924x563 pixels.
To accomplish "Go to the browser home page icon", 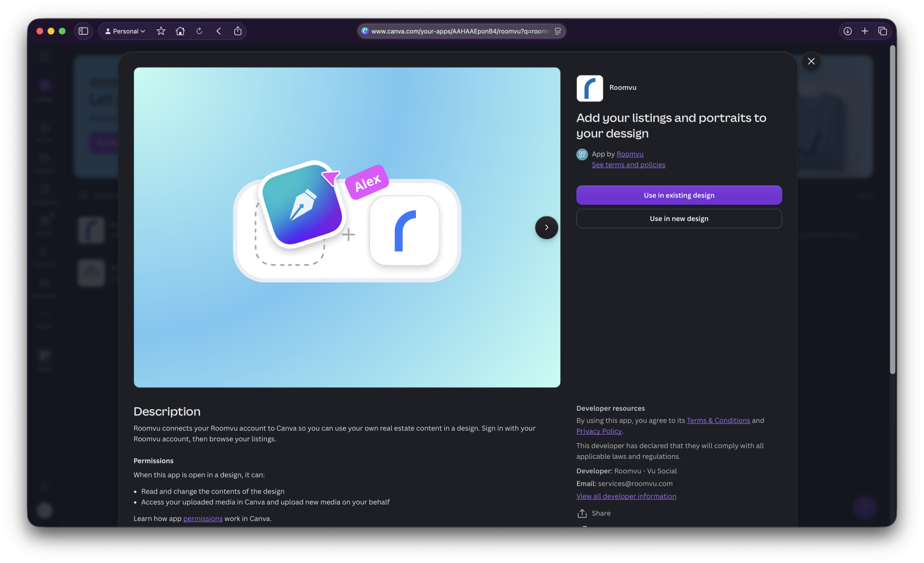I will click(x=180, y=31).
